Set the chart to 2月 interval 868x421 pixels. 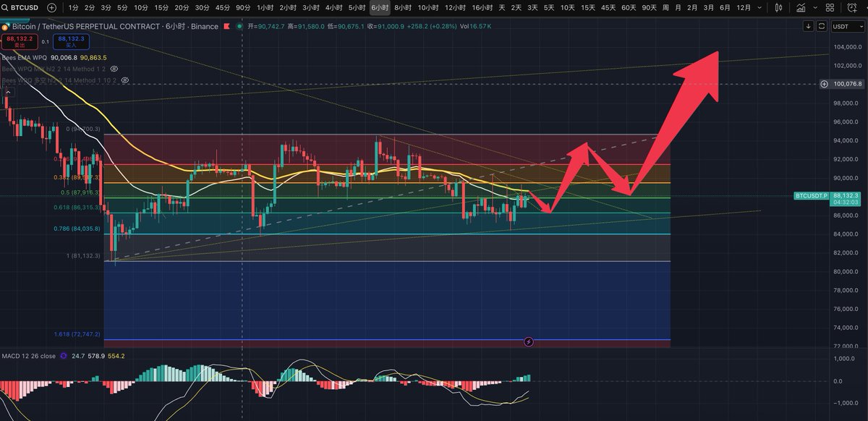(x=692, y=8)
